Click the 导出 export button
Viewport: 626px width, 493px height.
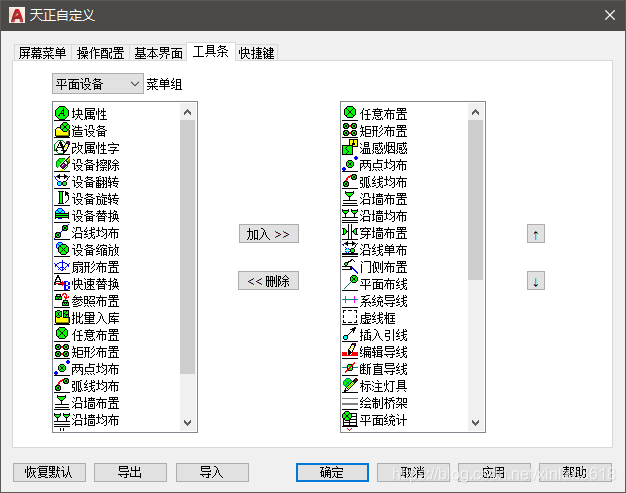[131, 472]
